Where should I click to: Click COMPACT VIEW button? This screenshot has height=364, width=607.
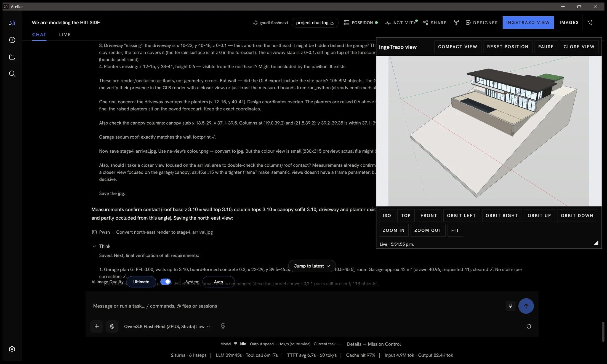tap(457, 47)
